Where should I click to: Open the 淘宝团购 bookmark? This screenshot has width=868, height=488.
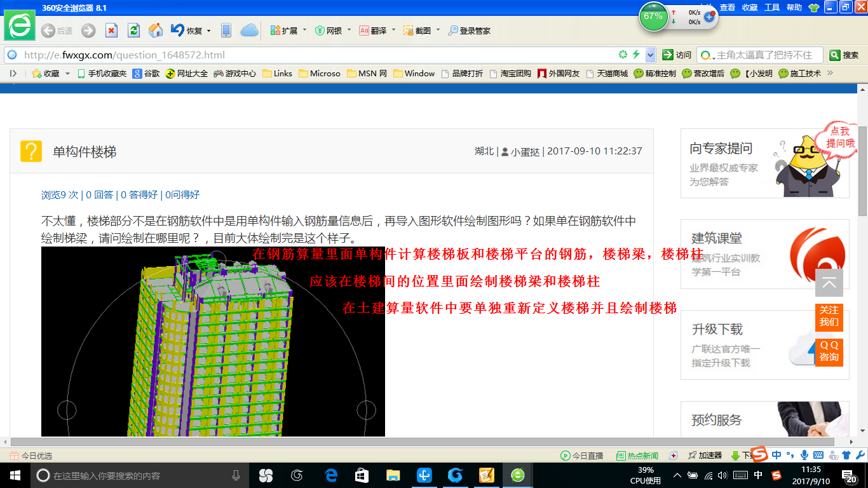pos(510,73)
